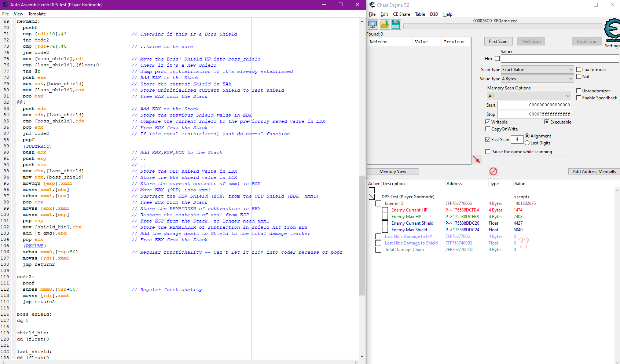Toggle the Writable checkbox

[x=488, y=122]
